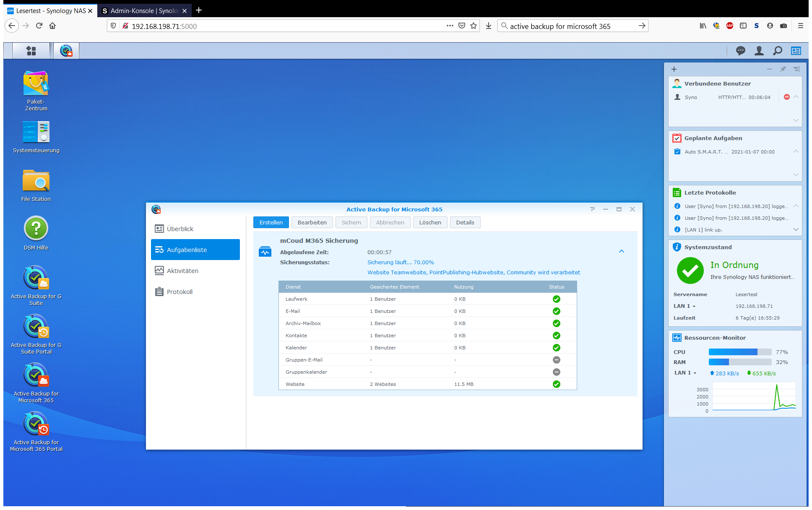Open the notifications speech bubble icon

pos(741,51)
